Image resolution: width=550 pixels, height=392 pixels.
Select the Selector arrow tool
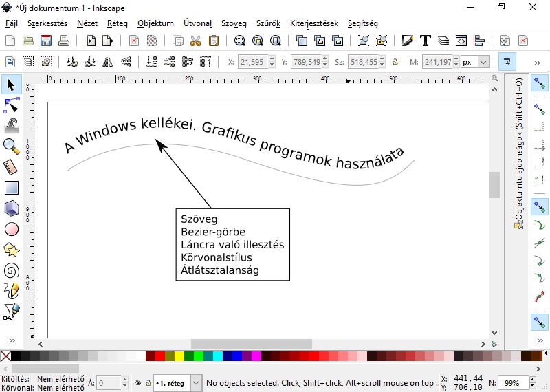(x=11, y=85)
